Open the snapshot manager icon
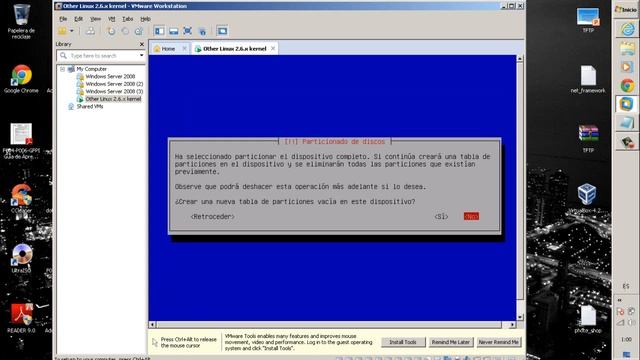Image resolution: width=640 pixels, height=360 pixels. 139,31
